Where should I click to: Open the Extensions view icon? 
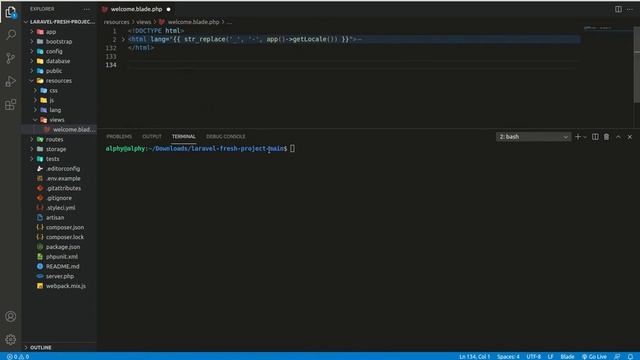point(11,104)
